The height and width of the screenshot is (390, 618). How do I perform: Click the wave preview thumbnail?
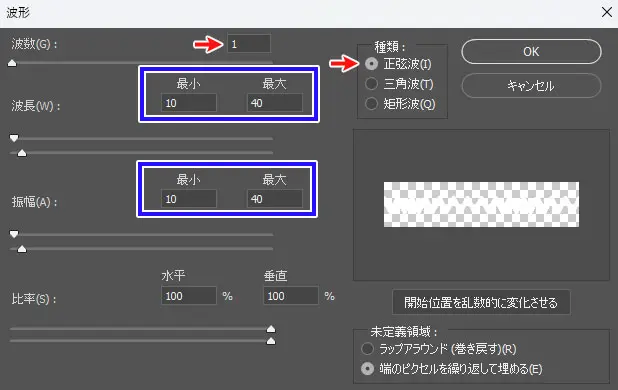[481, 204]
